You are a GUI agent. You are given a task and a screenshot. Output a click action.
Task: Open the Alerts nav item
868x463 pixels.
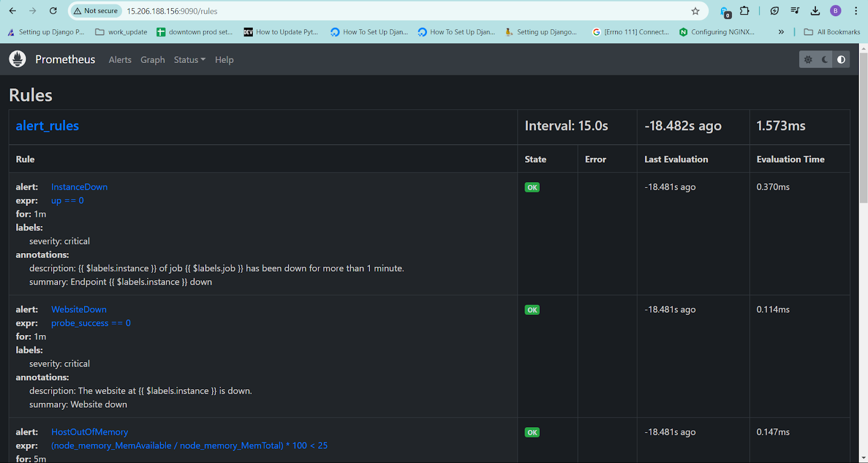(120, 60)
